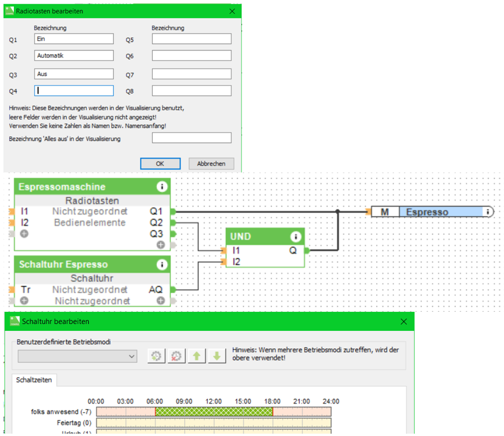504x436 pixels.
Task: Click the Q8 Bezeichnung field
Action: [x=192, y=91]
